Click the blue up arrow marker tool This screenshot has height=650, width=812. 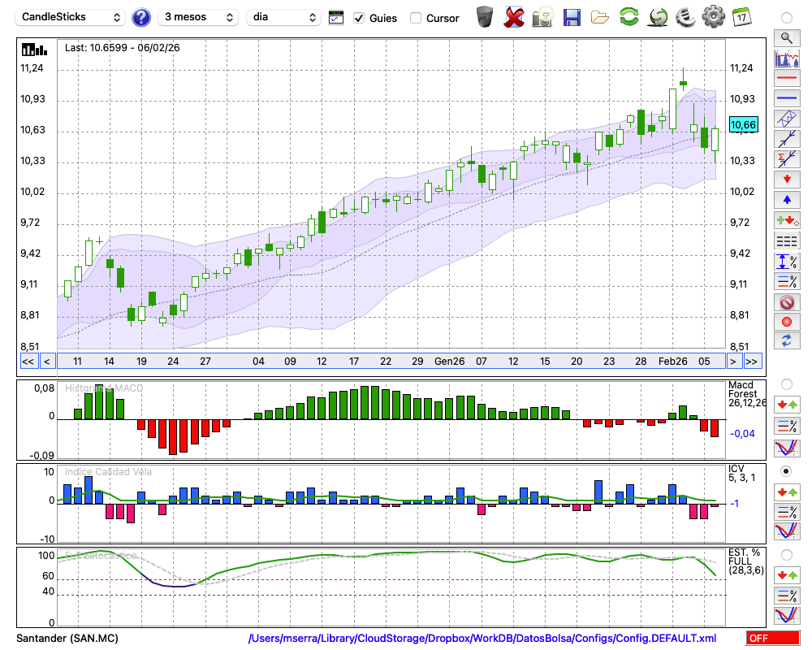(787, 200)
